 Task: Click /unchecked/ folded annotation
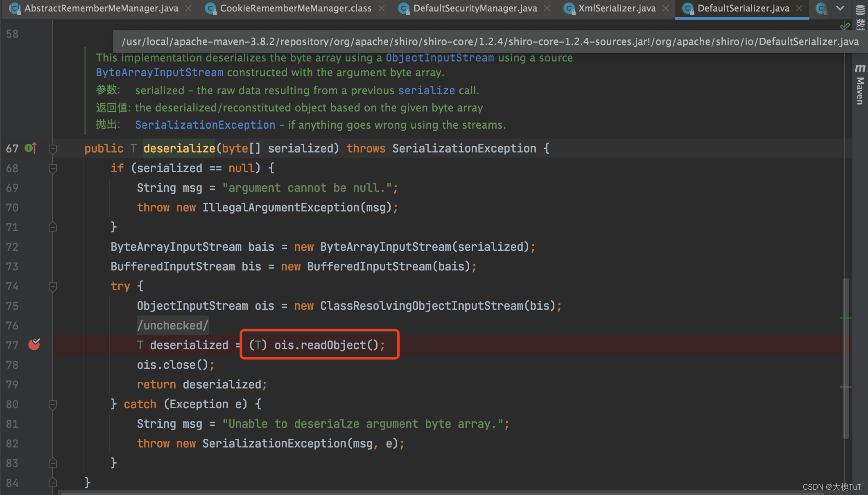(x=172, y=325)
